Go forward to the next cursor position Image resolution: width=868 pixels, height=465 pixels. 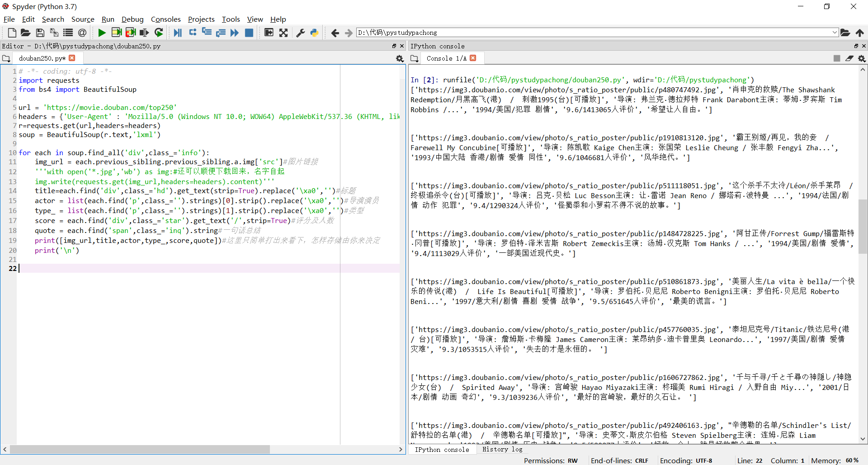coord(349,33)
